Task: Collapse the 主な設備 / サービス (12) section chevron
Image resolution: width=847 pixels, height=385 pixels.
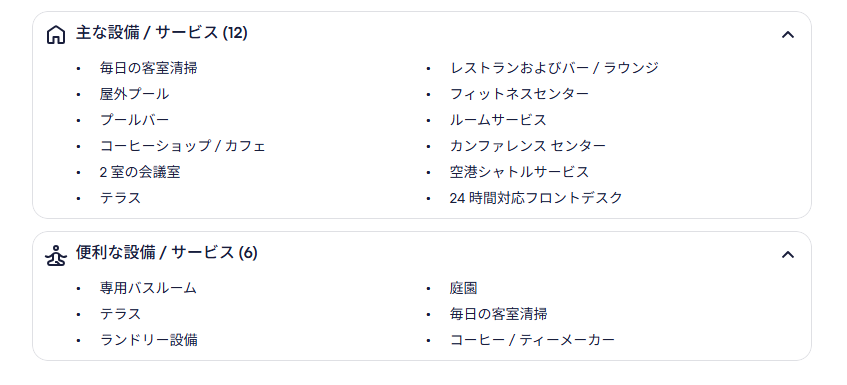Action: pos(788,35)
